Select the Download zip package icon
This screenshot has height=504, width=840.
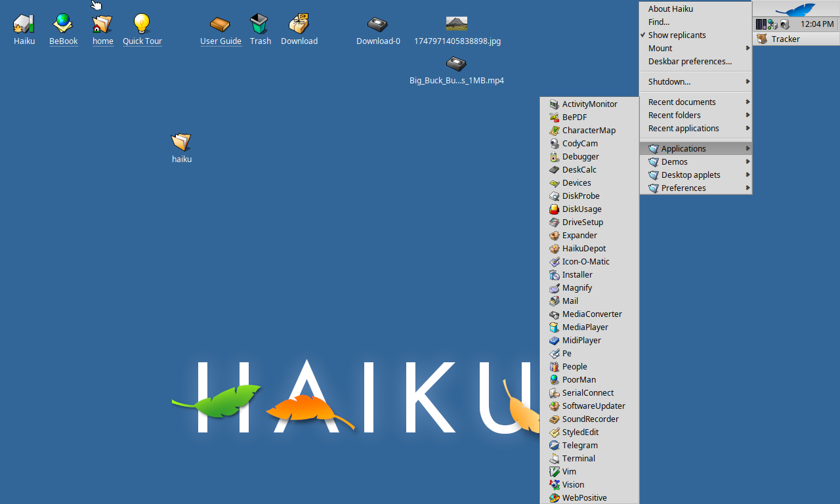tap(299, 24)
